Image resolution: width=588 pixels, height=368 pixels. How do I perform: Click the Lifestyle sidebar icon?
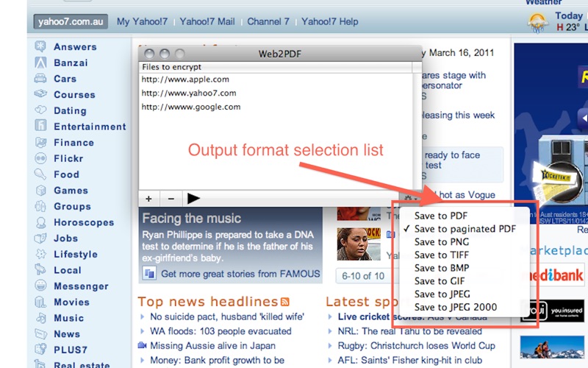40,254
